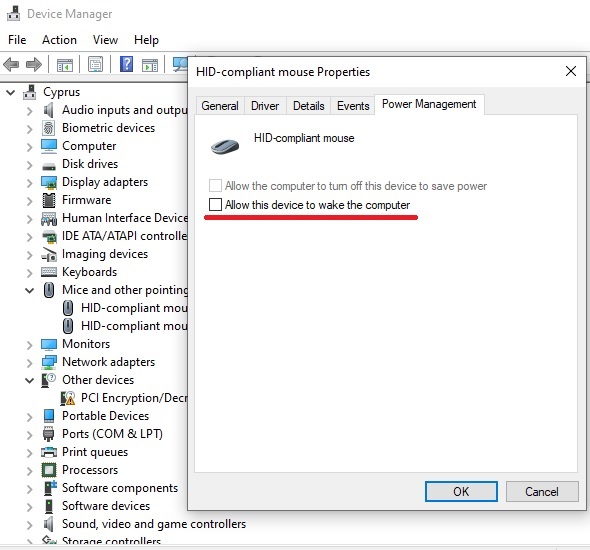The image size is (590, 550).
Task: Click the Processors chip icon
Action: point(49,470)
